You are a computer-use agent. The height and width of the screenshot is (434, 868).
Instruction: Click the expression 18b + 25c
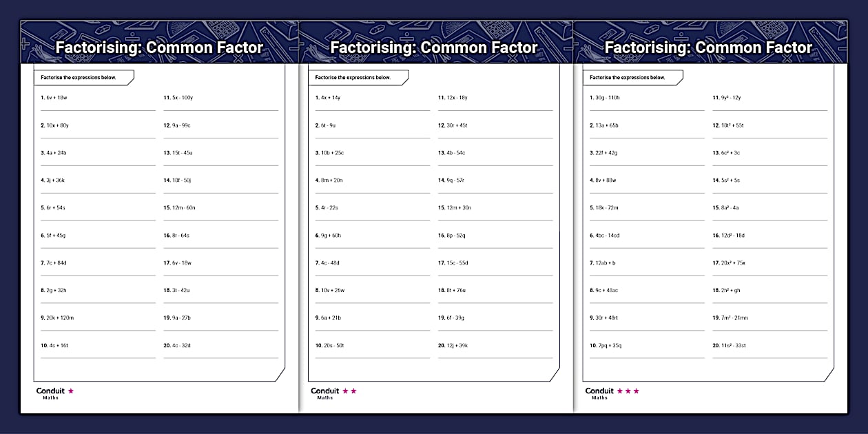(x=332, y=153)
